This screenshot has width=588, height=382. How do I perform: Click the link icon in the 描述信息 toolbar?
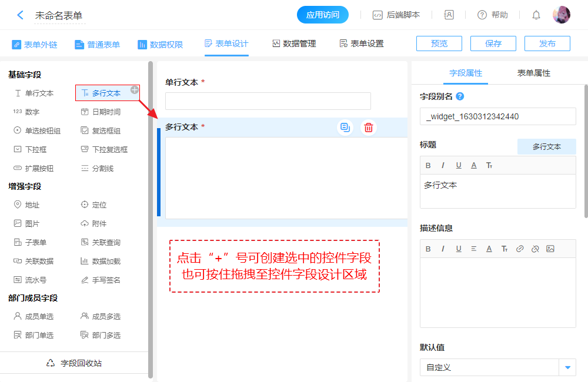click(x=520, y=249)
